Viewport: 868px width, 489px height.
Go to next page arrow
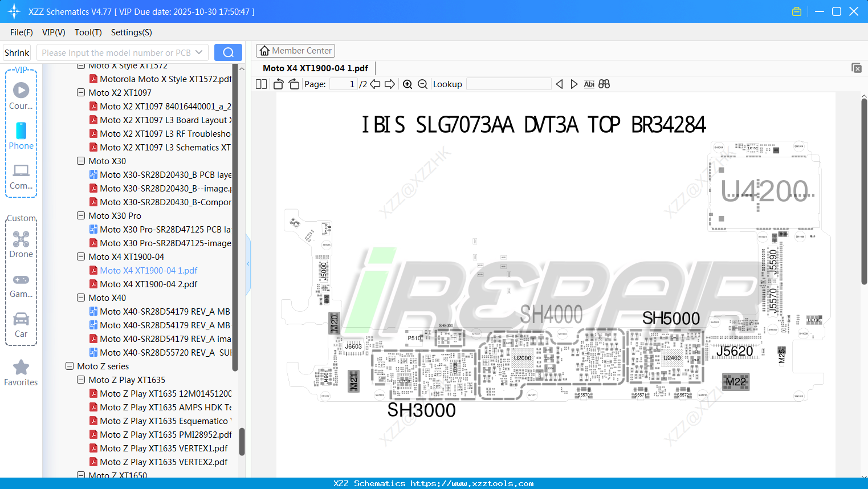[390, 84]
